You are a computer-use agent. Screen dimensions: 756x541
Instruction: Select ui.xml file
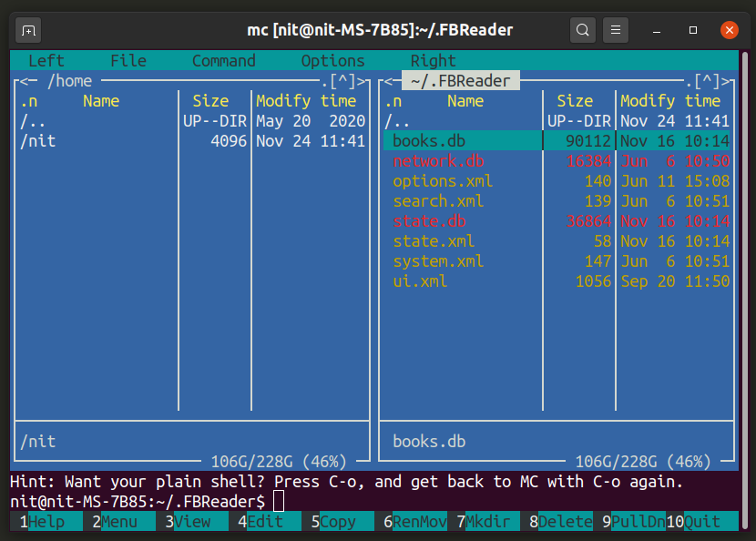click(x=557, y=281)
